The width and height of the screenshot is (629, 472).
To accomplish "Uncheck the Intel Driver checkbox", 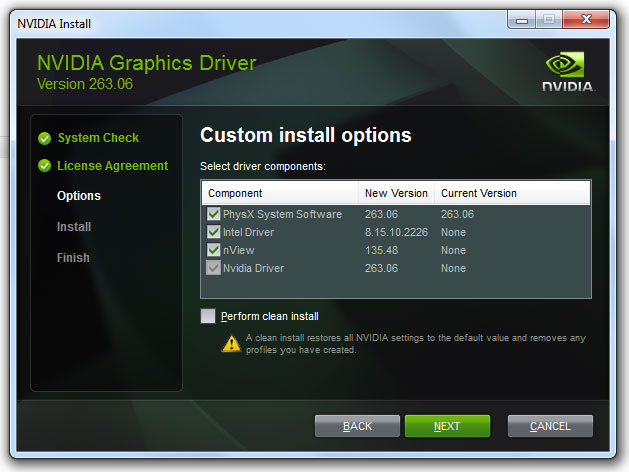I will [x=213, y=232].
